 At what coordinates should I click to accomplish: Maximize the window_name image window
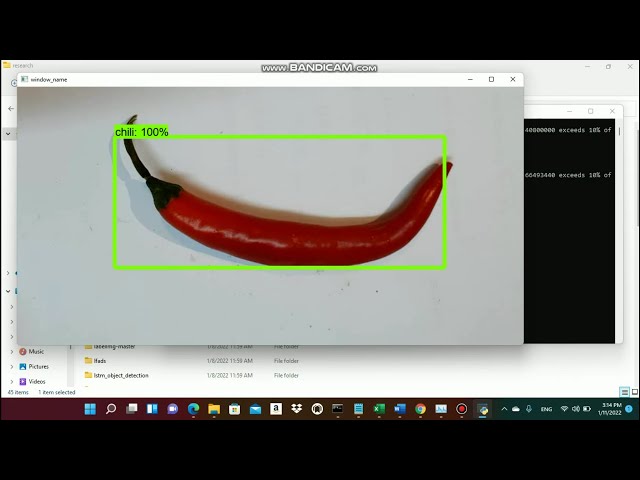(x=491, y=79)
